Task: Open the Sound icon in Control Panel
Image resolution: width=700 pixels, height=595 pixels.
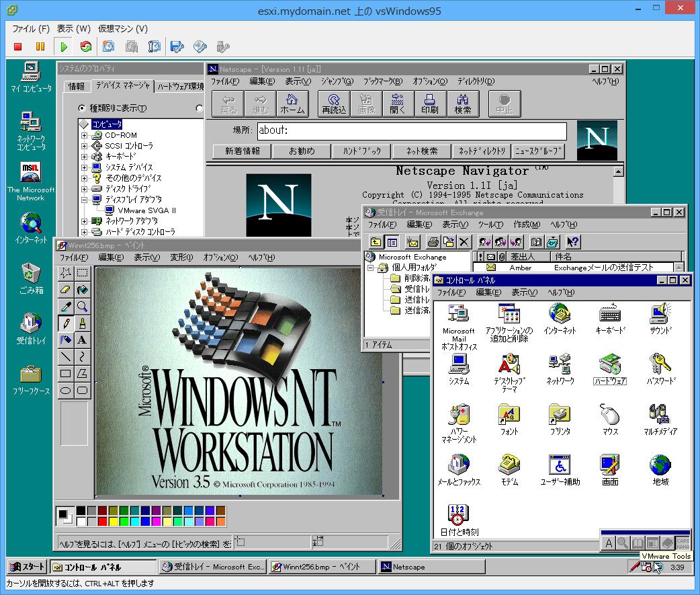Action: point(660,319)
